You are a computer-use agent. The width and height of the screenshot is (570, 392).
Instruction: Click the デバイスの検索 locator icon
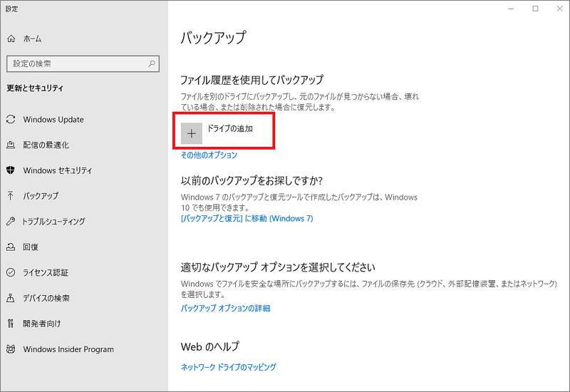coord(11,298)
